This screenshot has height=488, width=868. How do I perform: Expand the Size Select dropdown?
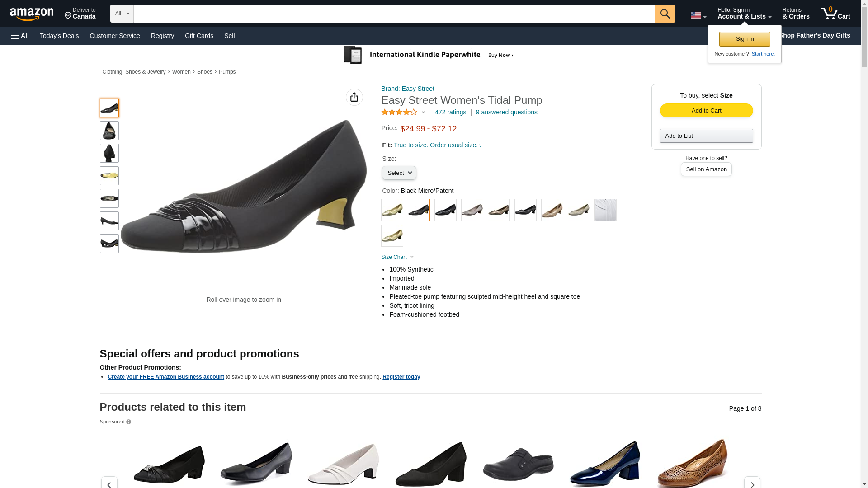click(399, 173)
